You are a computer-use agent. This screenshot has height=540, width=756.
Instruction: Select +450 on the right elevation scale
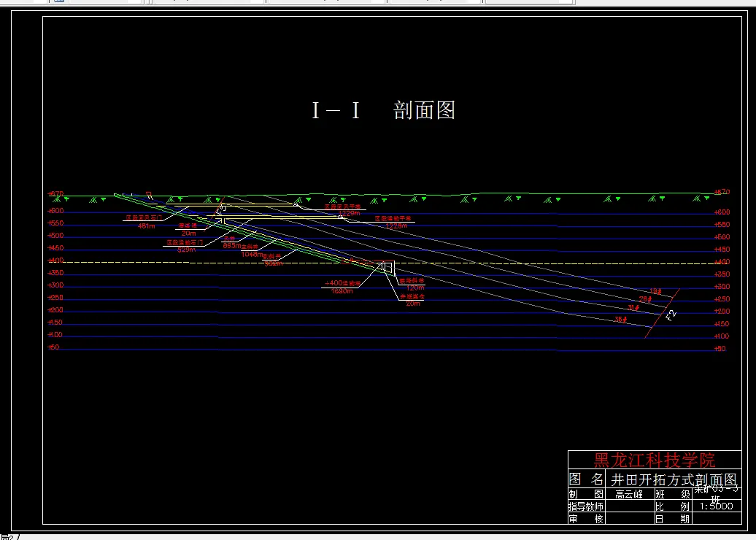click(x=722, y=250)
